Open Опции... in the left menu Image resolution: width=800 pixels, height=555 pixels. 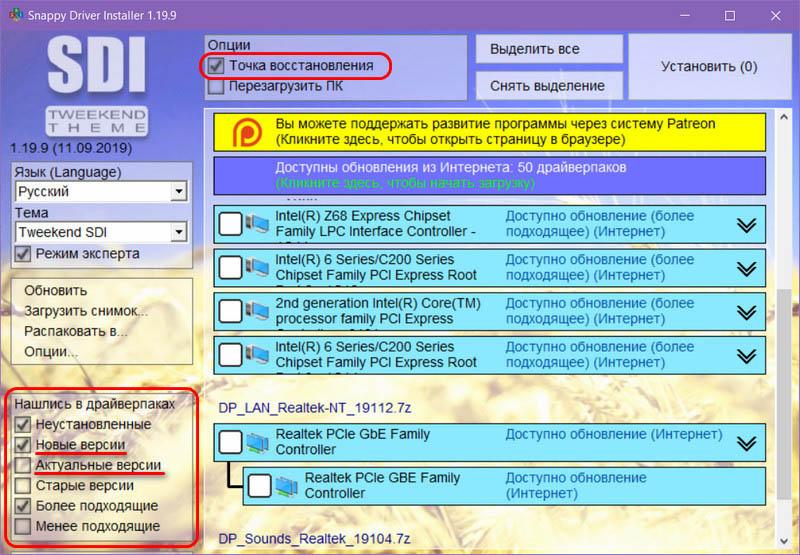click(x=51, y=351)
